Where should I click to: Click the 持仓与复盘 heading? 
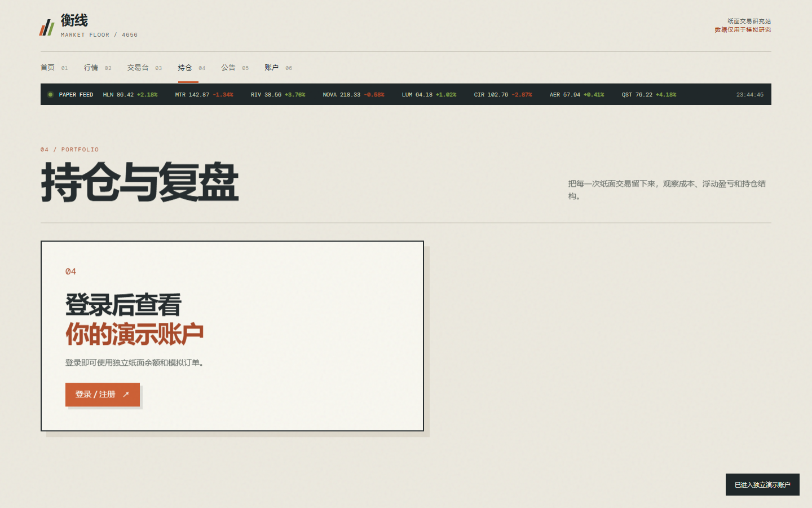point(140,182)
